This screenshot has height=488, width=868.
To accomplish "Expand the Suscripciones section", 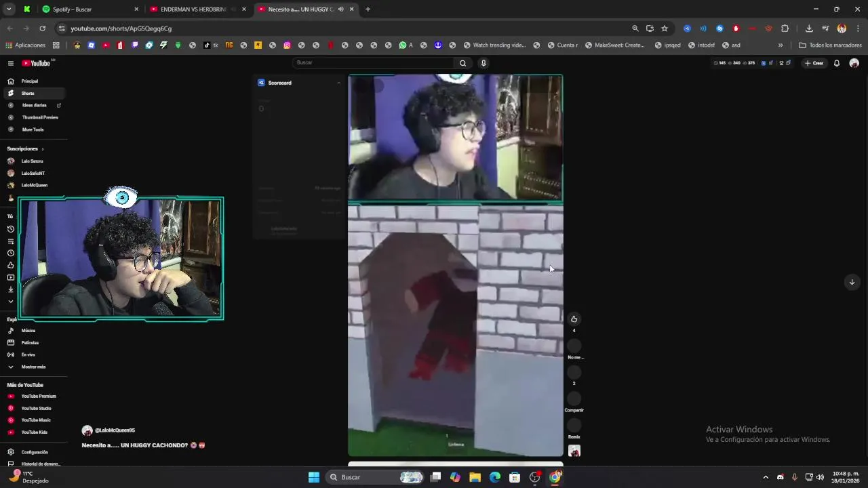I will (x=25, y=148).
